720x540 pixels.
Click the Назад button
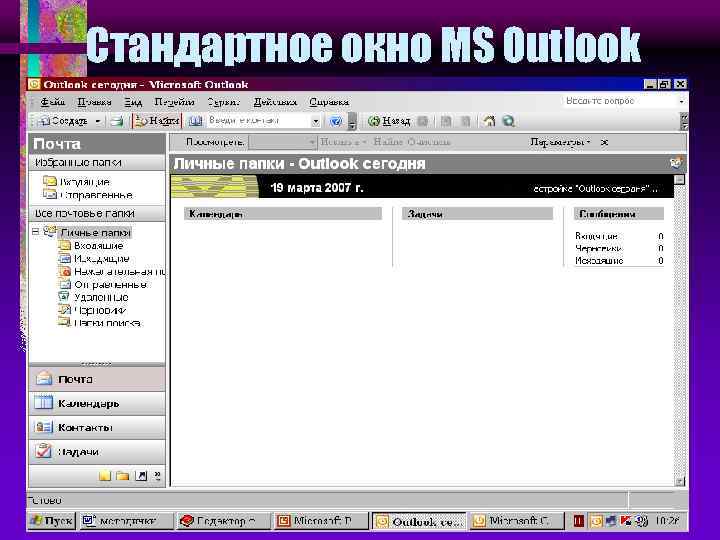pyautogui.click(x=389, y=121)
